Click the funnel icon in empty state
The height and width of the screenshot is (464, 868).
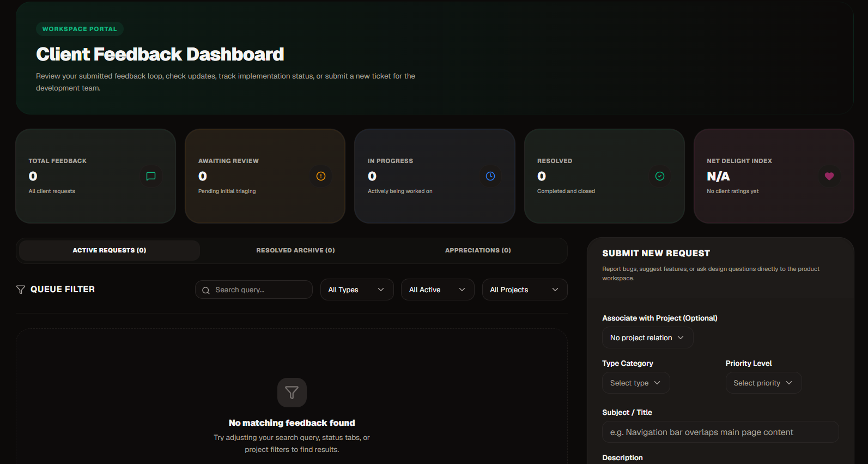click(292, 393)
